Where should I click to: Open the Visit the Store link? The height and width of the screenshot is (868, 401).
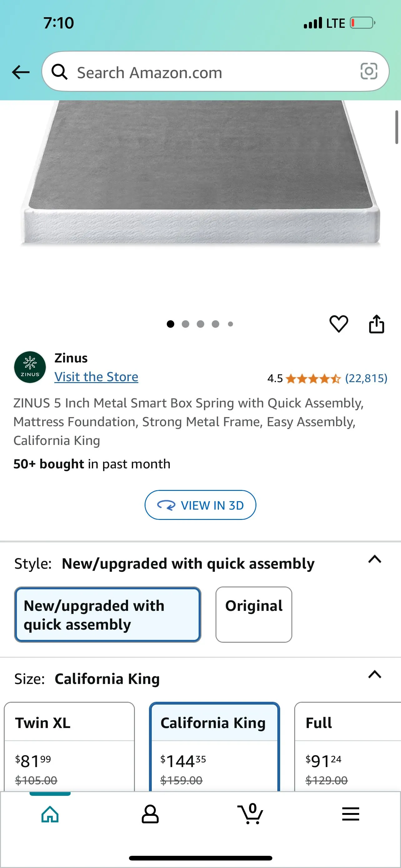(96, 377)
